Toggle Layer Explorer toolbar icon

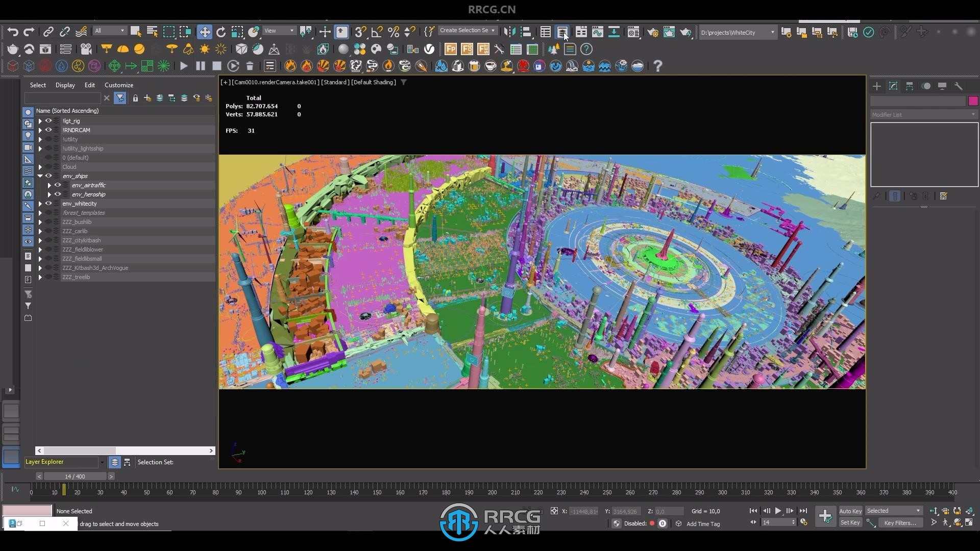[562, 32]
